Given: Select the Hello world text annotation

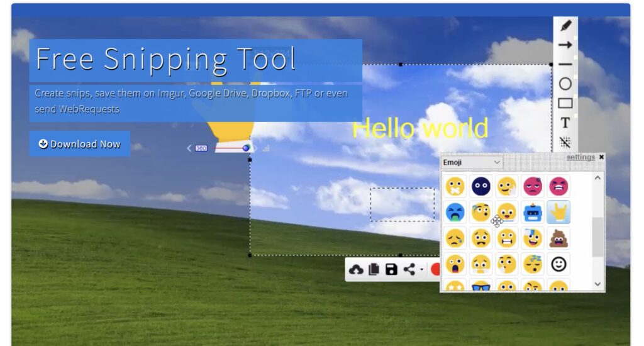Looking at the screenshot, I should coord(419,128).
